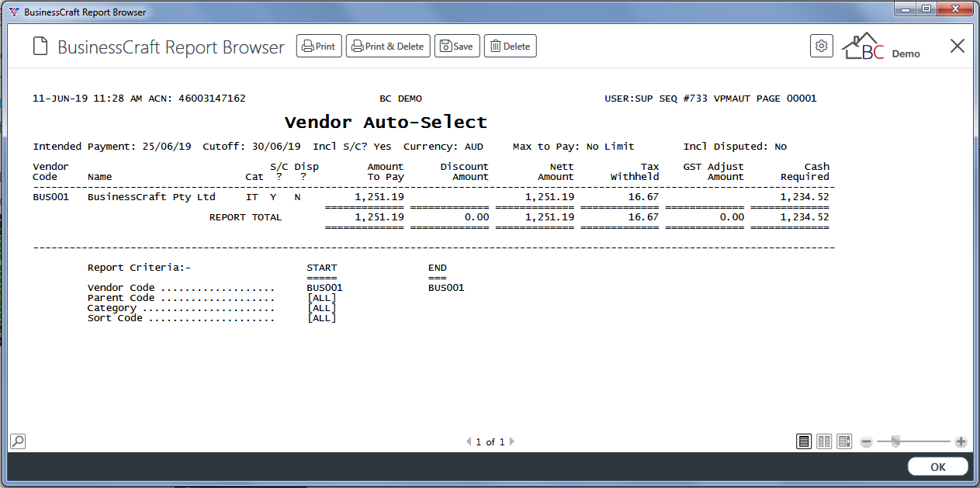Screen dimensions: 980x488
Task: Click Tax Withheld value 16.67 in vendor row
Action: coord(643,197)
